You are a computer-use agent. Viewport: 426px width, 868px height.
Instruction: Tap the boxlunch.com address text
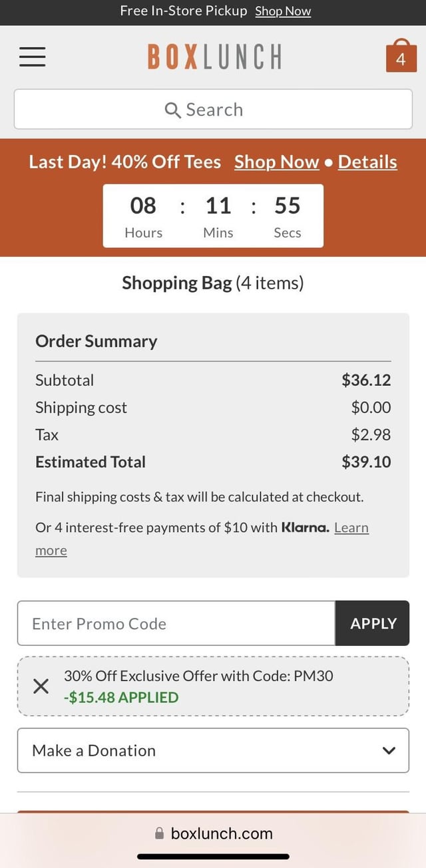pyautogui.click(x=222, y=833)
